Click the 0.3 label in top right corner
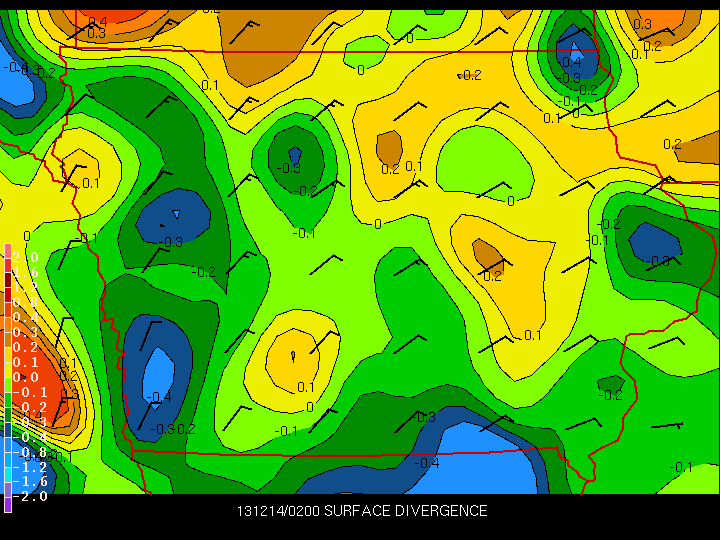This screenshot has height=540, width=720. (642, 24)
